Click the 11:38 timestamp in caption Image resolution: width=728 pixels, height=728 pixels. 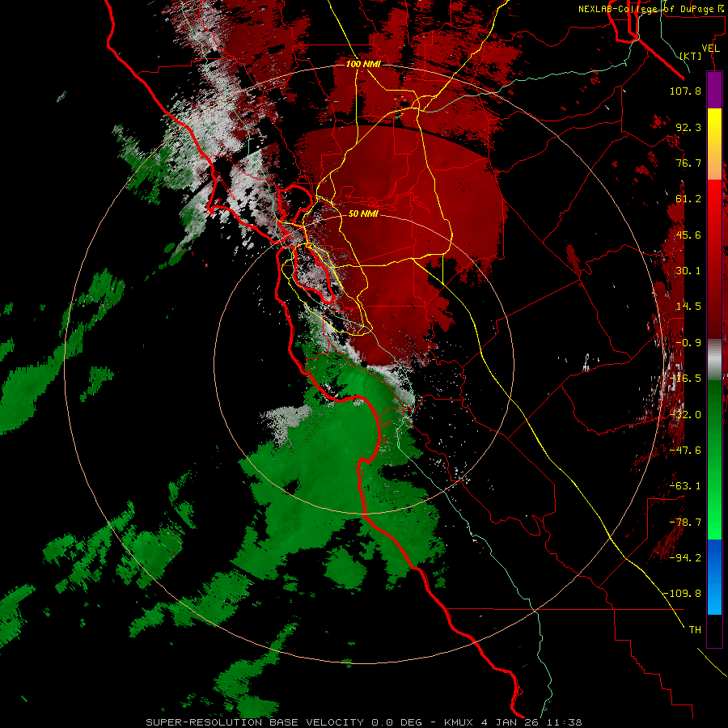(564, 722)
